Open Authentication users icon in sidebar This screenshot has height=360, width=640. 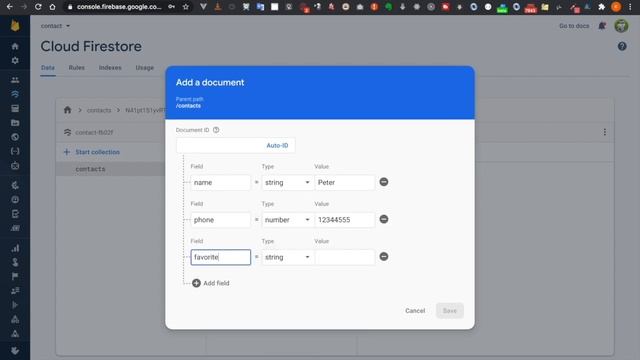[x=15, y=80]
